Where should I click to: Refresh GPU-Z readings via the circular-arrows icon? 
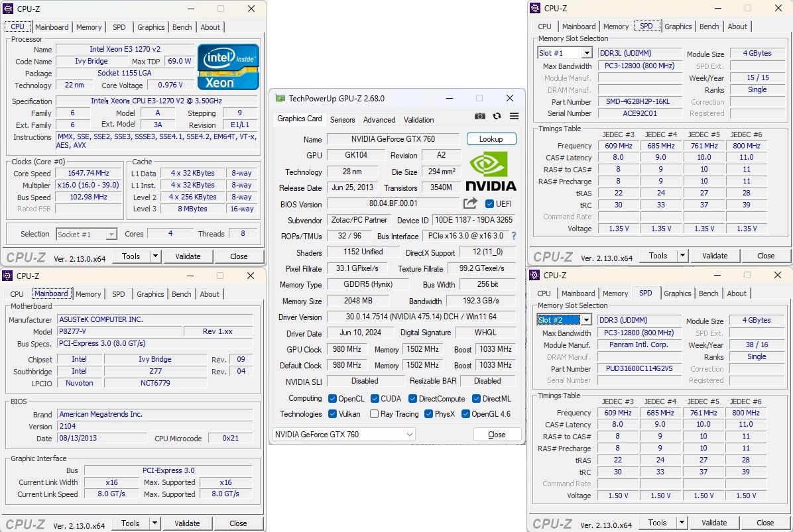point(497,115)
